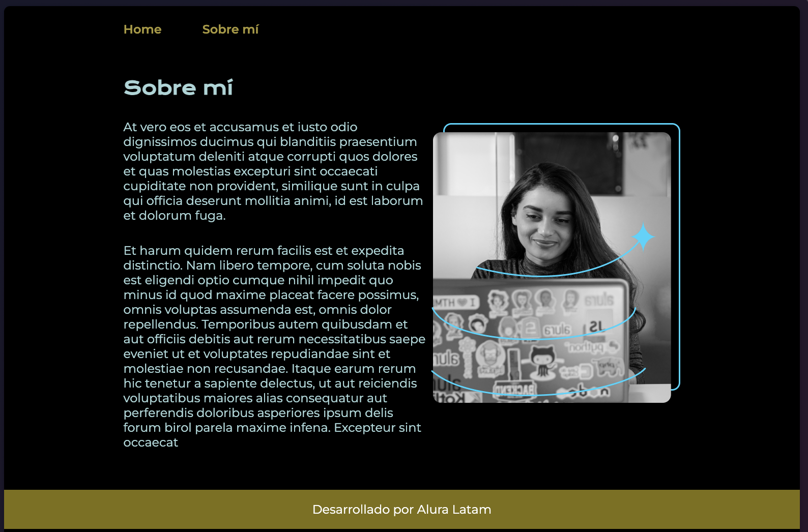This screenshot has width=808, height=532.
Task: Select paragraph starting "At vero eos et accusamus"
Action: click(x=273, y=171)
